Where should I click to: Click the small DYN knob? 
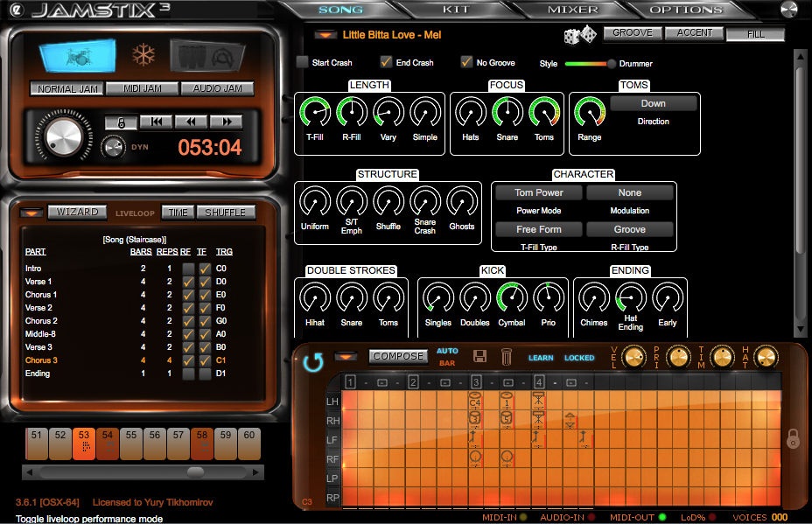coord(113,148)
